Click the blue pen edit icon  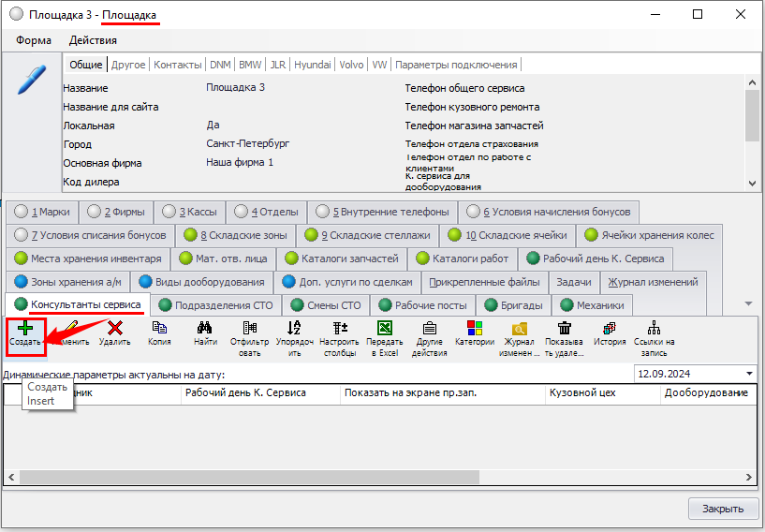[x=32, y=80]
